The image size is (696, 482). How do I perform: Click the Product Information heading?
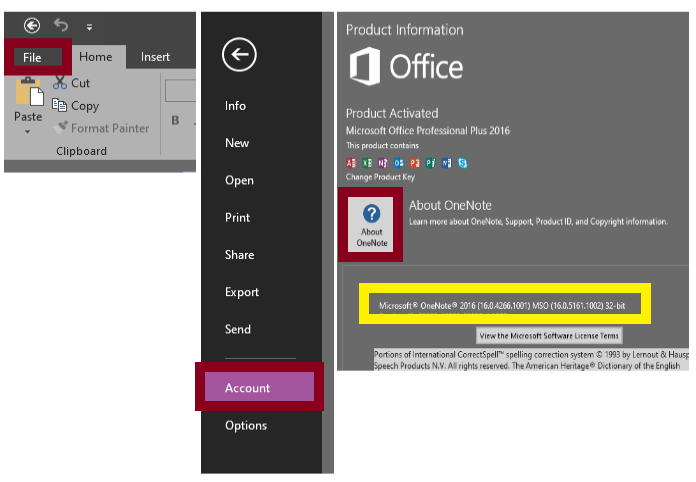point(404,30)
